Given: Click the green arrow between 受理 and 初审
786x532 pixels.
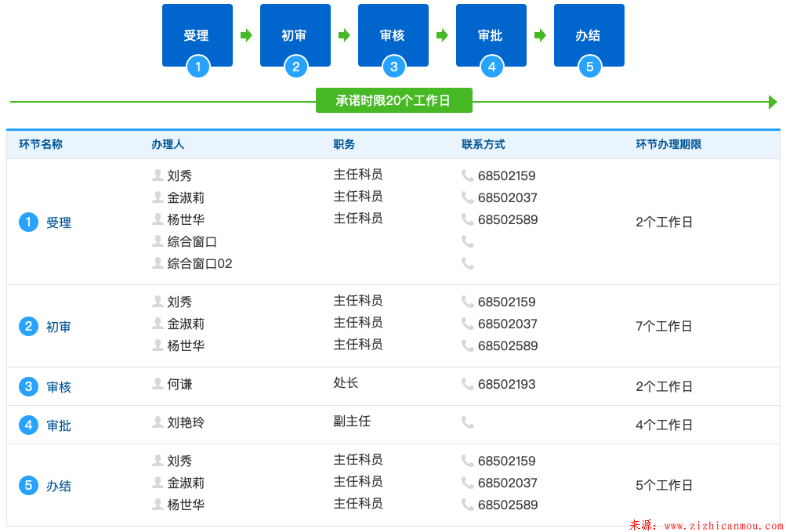Looking at the screenshot, I should (x=246, y=35).
